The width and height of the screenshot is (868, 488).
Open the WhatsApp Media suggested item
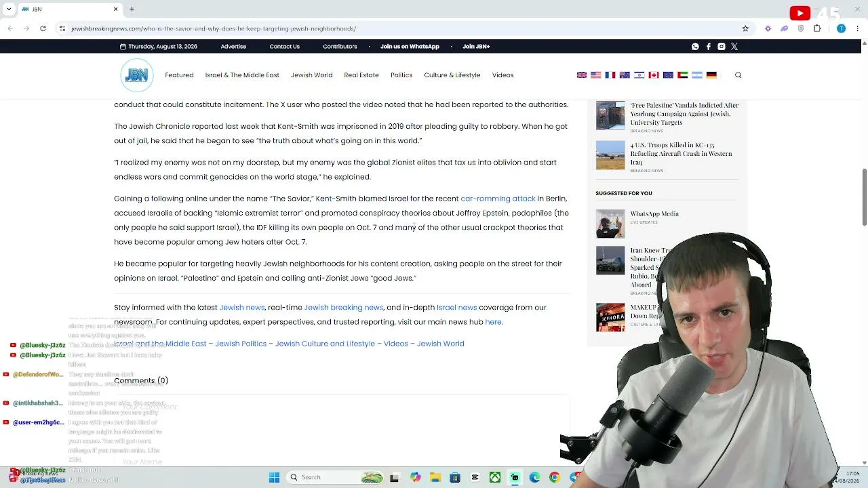coord(654,214)
